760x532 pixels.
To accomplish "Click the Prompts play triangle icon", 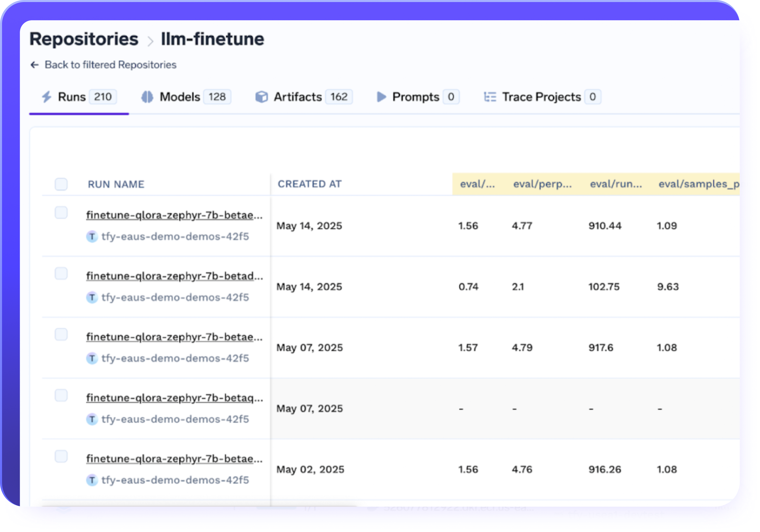I will point(381,97).
